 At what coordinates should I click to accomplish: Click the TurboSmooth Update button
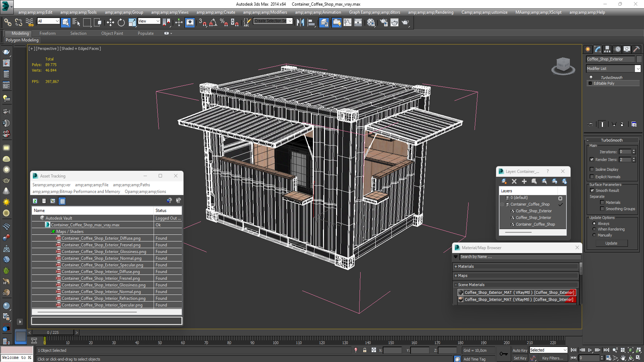(x=611, y=243)
